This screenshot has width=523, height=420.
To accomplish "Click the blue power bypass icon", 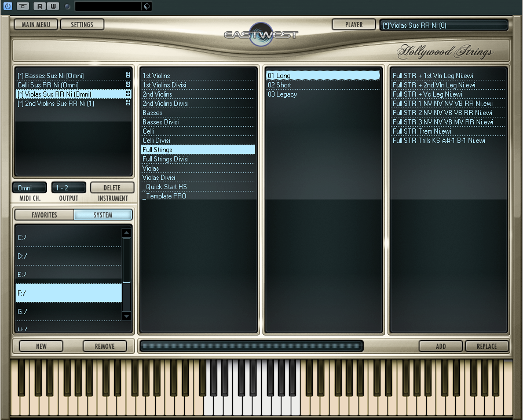I will click(8, 6).
